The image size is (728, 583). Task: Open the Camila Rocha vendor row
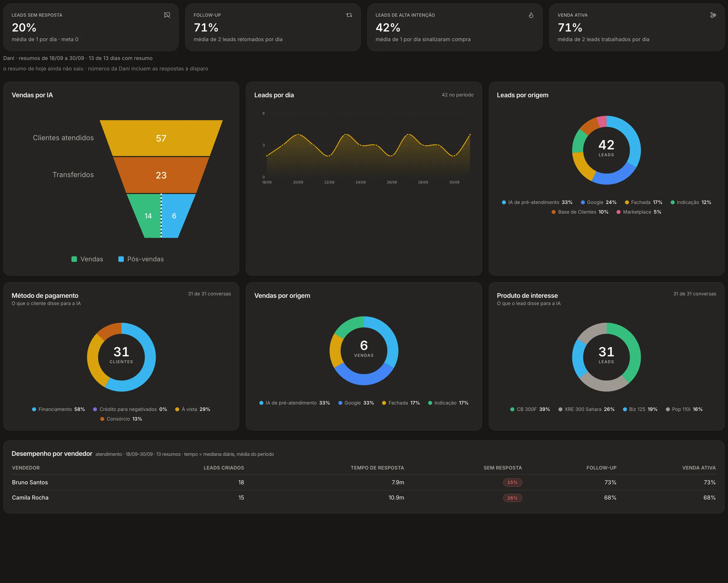pos(364,497)
